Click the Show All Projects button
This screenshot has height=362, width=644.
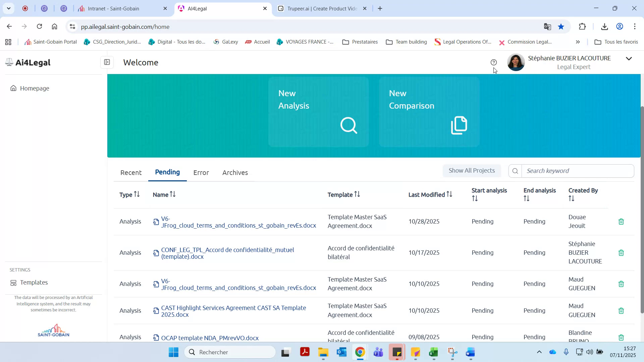(472, 170)
